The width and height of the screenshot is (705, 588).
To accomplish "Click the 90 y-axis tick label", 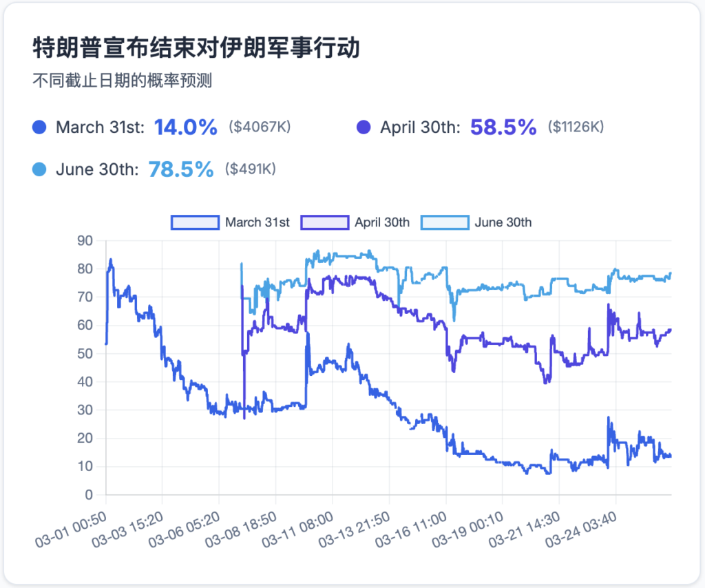I will (x=85, y=240).
